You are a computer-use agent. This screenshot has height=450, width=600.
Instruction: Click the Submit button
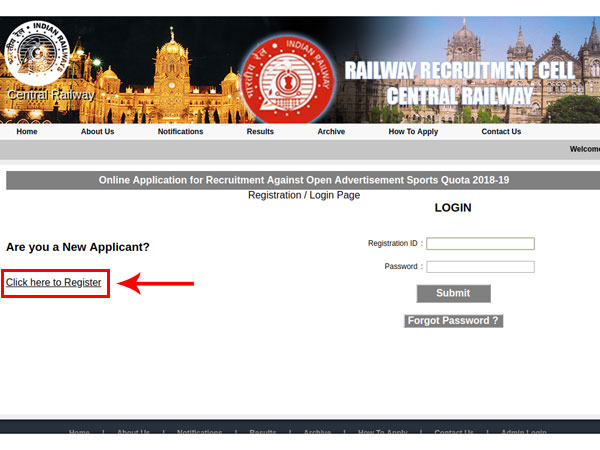453,293
